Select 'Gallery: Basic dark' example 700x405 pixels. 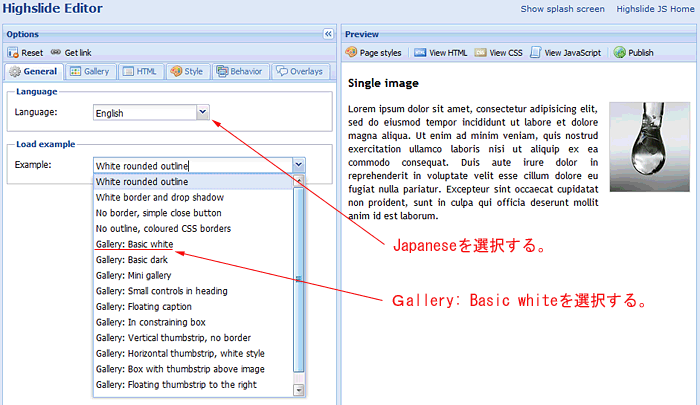click(x=193, y=260)
